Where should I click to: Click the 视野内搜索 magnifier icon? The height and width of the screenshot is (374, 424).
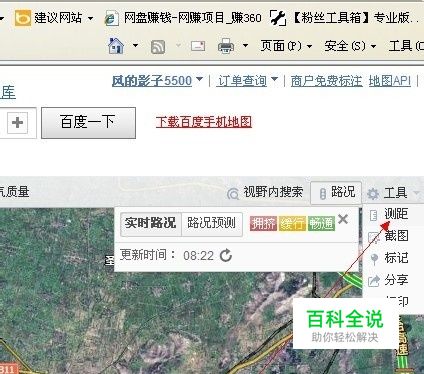point(233,193)
